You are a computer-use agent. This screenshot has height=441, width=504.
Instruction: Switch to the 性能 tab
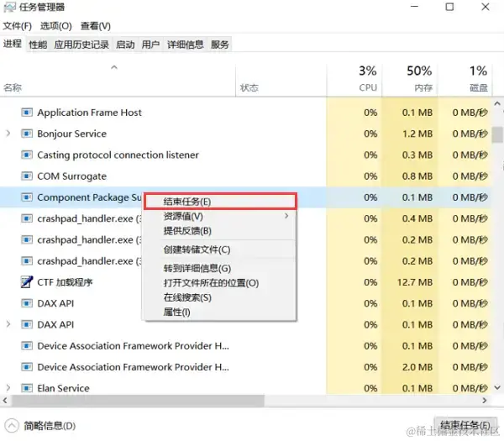coord(38,45)
